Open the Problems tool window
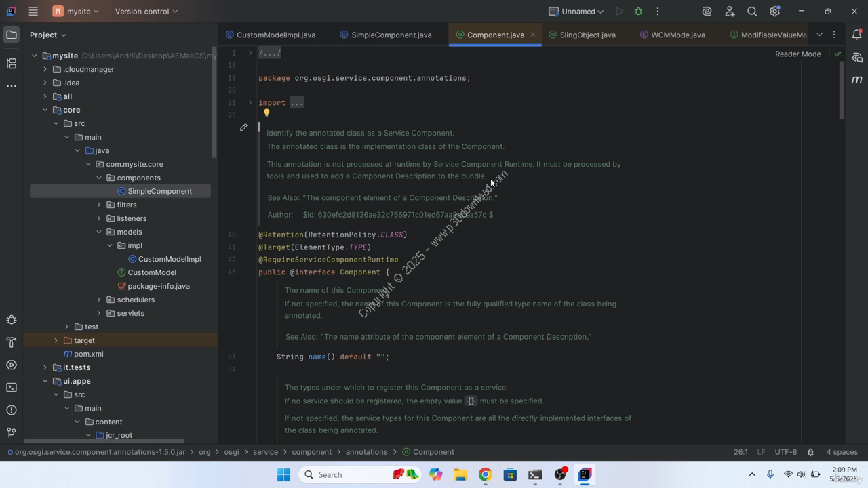Screen dimensions: 868x488 pos(12,410)
